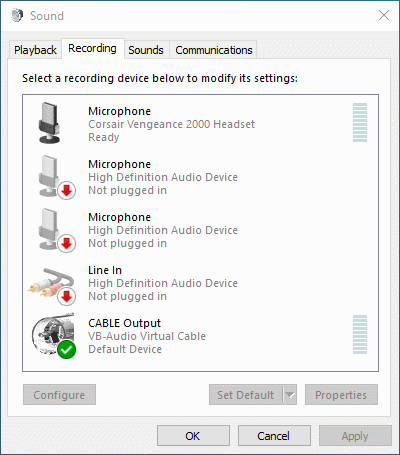Click the Configure button
This screenshot has height=455, width=400.
click(59, 395)
